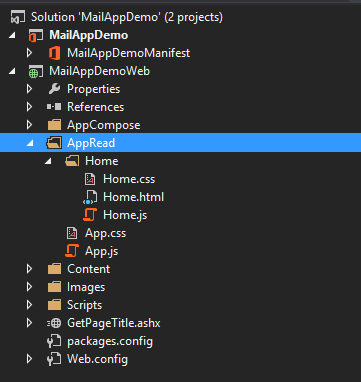Collapse the Home folder
Image resolution: width=361 pixels, height=382 pixels.
tap(48, 161)
